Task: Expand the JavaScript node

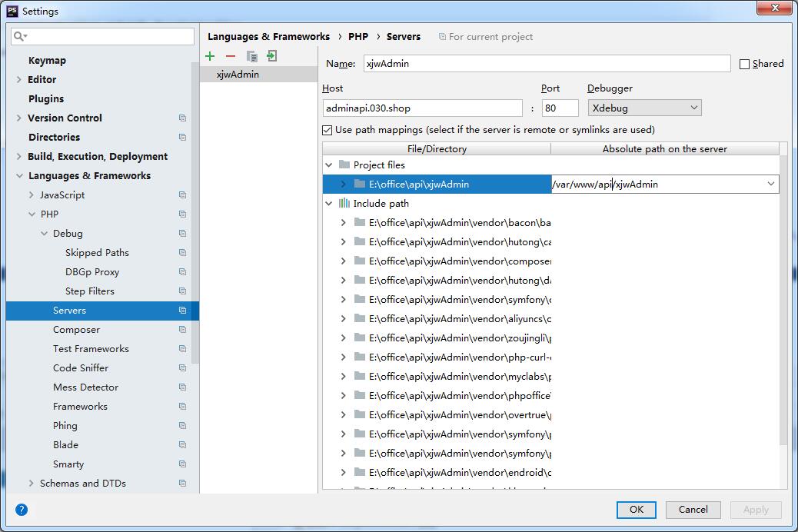Action: pyautogui.click(x=31, y=195)
